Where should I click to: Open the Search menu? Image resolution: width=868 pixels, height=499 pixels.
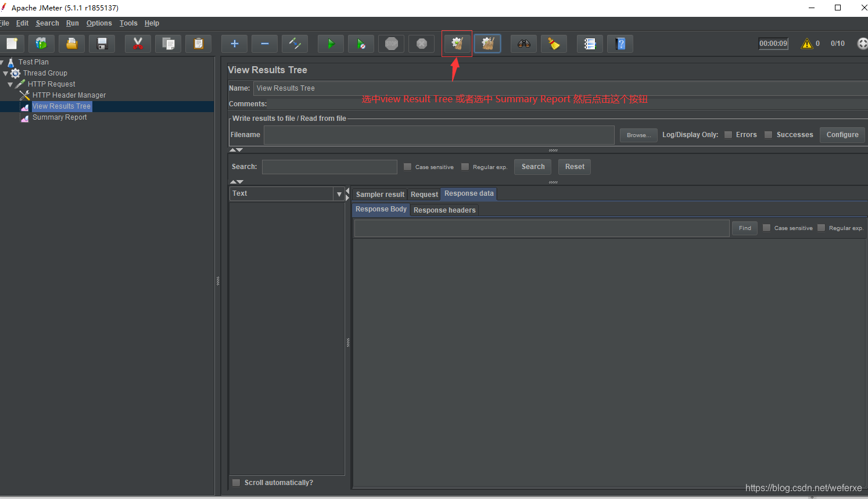[47, 23]
